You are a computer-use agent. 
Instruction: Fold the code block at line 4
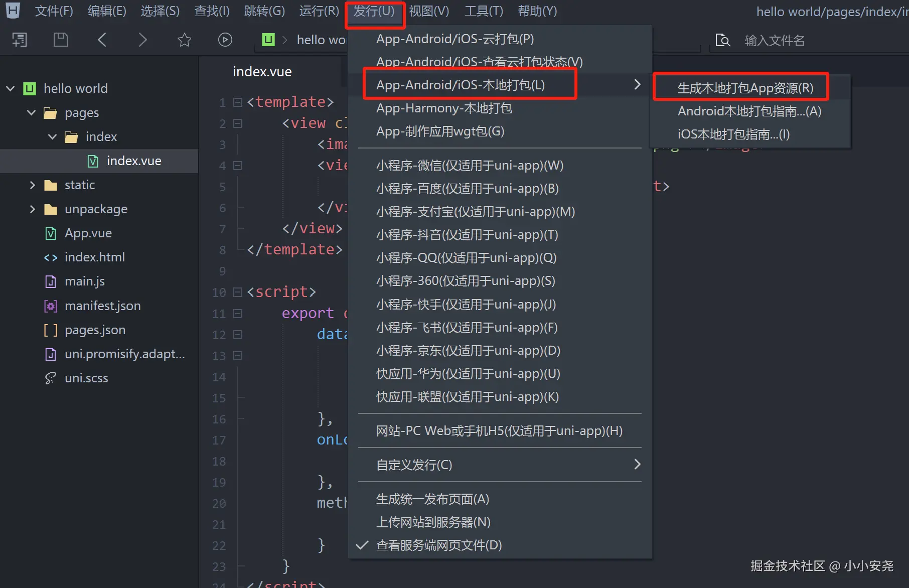[238, 166]
